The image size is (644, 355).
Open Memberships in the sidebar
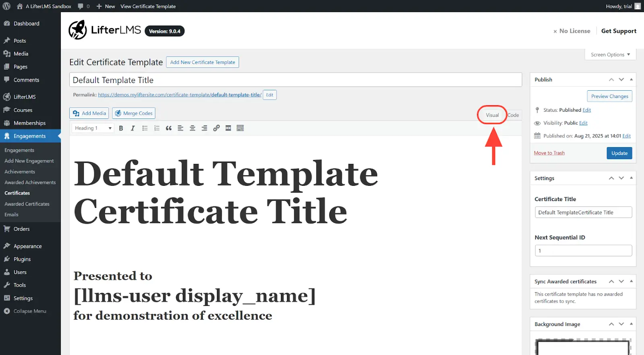(x=30, y=123)
